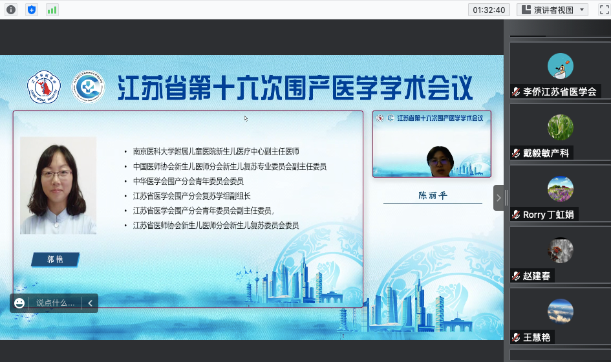The height and width of the screenshot is (364, 611).
Task: Click slide title 江苏省第十六次围产医学学术会议
Action: (295, 88)
